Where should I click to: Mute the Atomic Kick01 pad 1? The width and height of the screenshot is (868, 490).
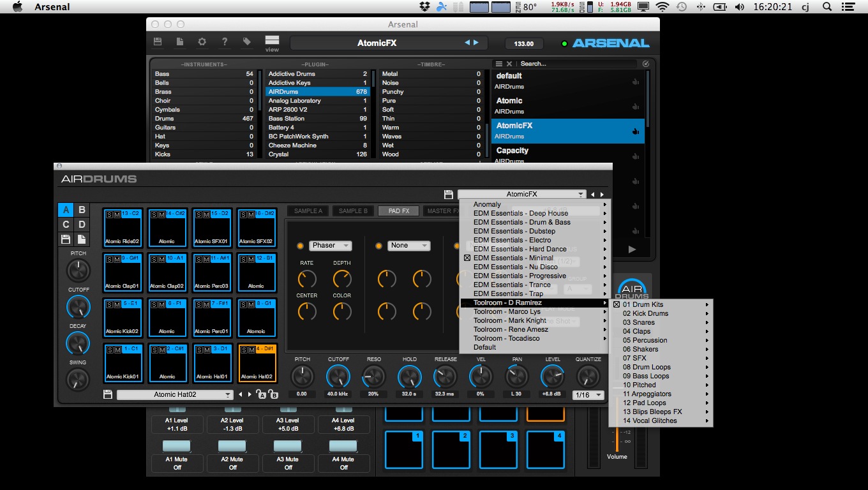(117, 350)
